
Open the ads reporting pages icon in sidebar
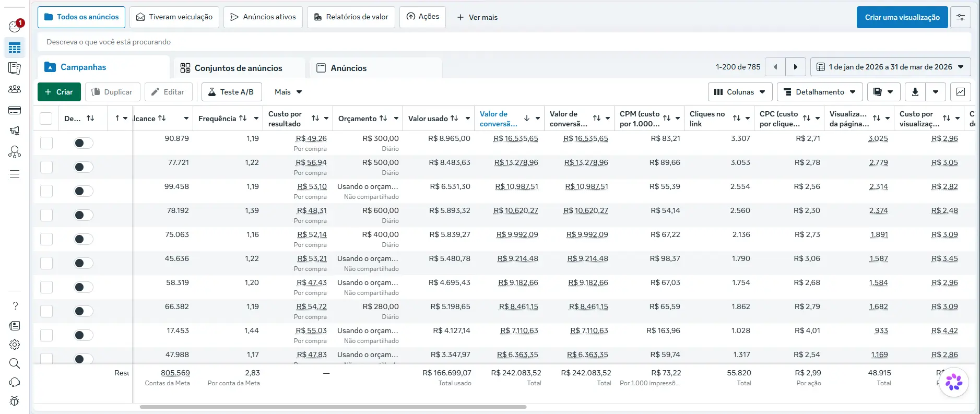[x=15, y=68]
